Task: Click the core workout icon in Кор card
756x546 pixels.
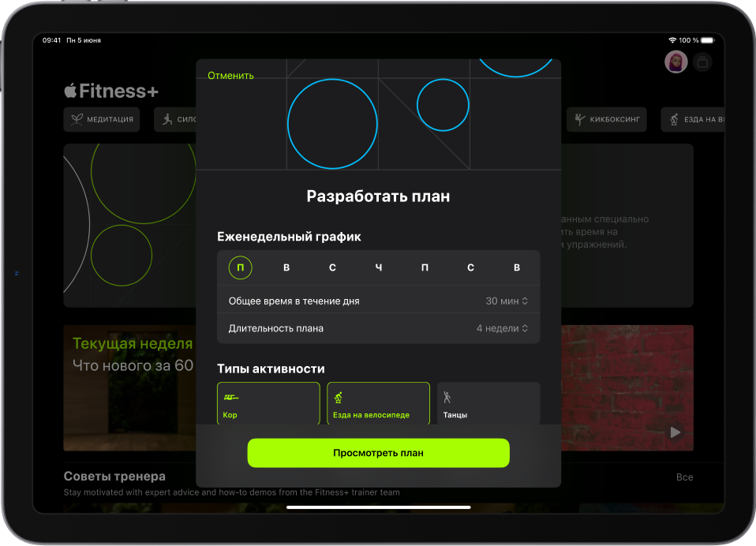Action: [231, 398]
